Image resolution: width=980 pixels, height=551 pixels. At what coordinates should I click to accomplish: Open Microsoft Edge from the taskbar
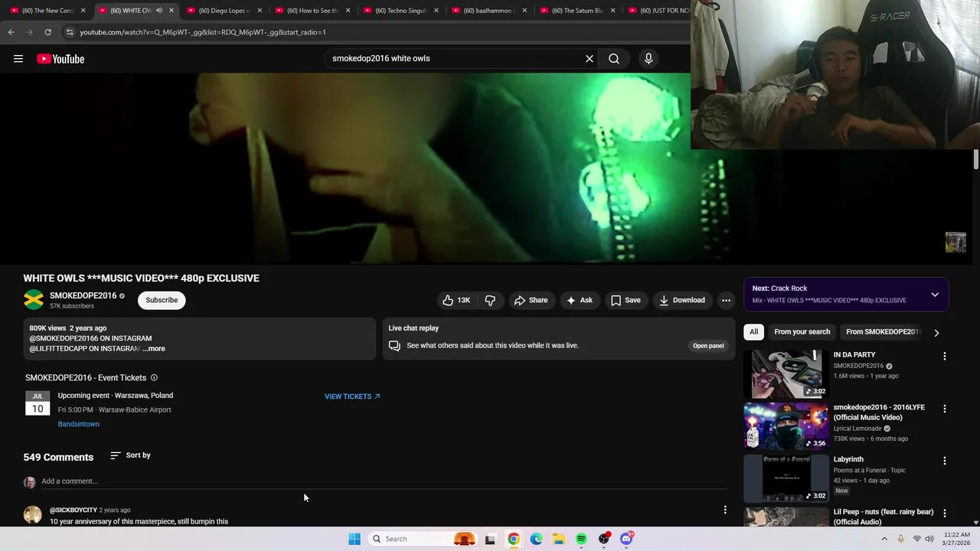pos(536,539)
